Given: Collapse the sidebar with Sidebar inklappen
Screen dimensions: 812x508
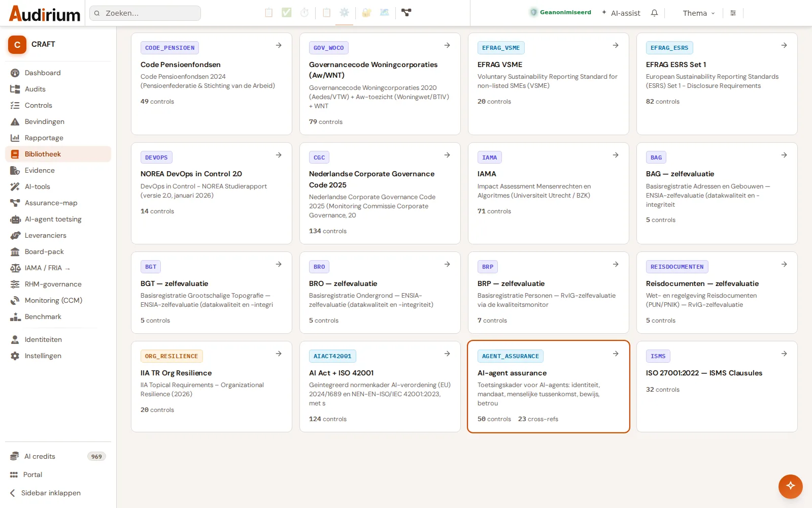Looking at the screenshot, I should 46,493.
